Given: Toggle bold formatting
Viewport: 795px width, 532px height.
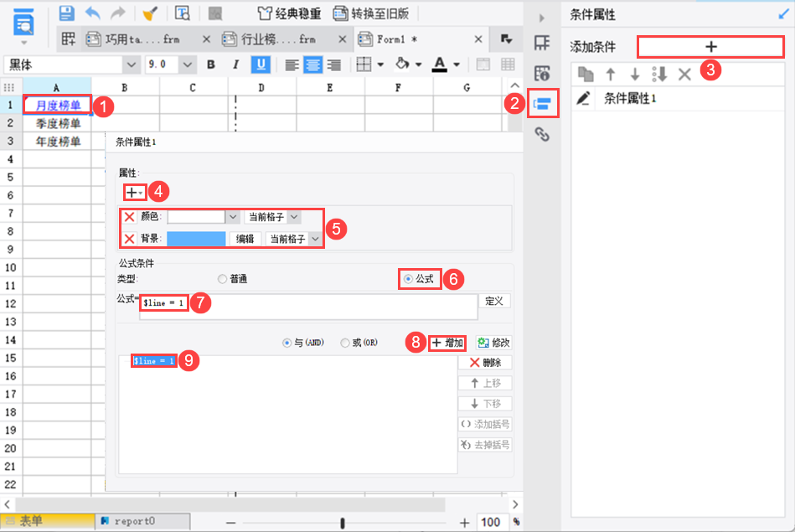Looking at the screenshot, I should point(211,65).
